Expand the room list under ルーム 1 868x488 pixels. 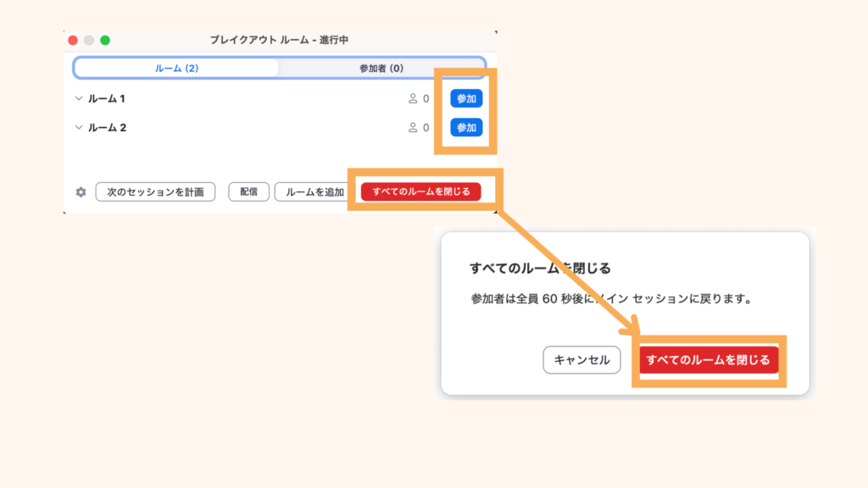point(79,97)
